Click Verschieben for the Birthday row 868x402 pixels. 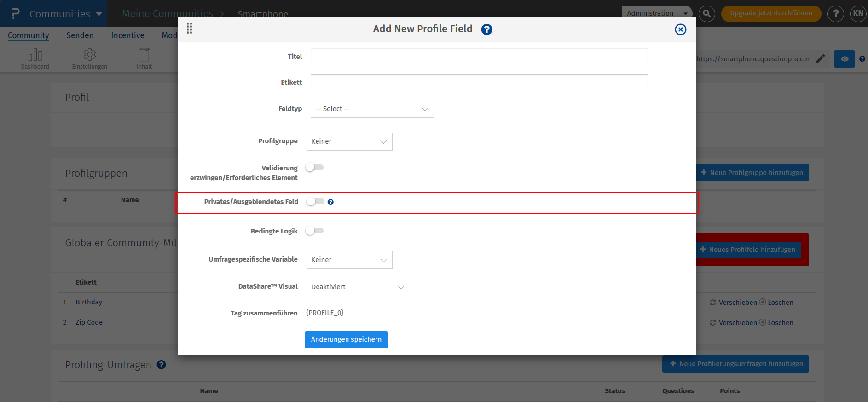733,303
